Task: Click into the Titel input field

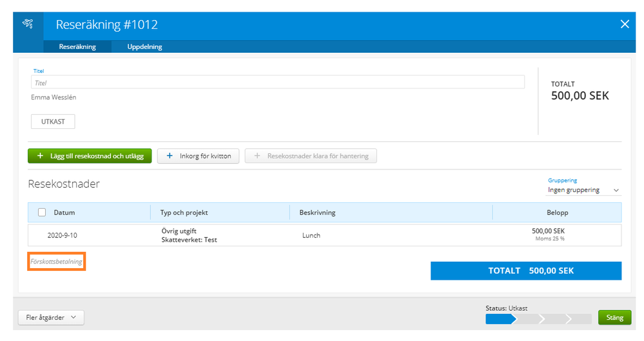Action: [277, 83]
